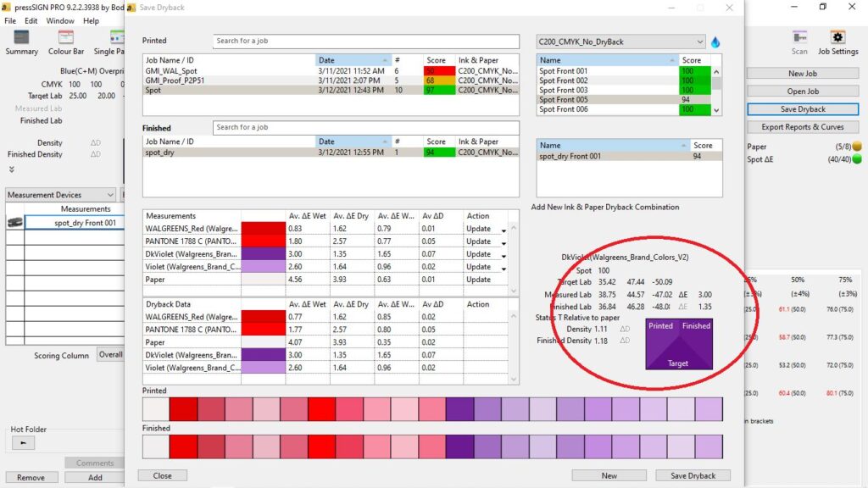Click the Finished search for a job field

[366, 127]
